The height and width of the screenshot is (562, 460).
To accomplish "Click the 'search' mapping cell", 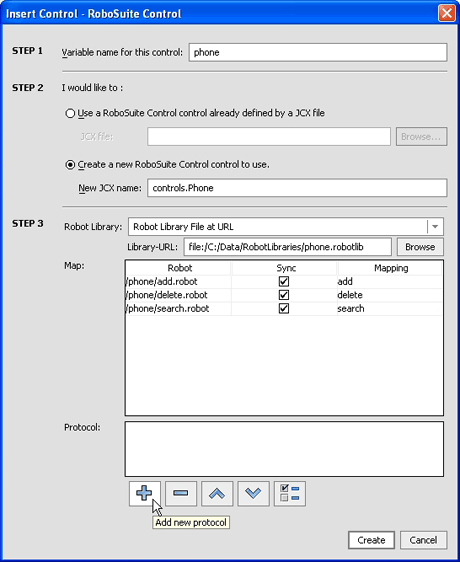I will coord(389,309).
